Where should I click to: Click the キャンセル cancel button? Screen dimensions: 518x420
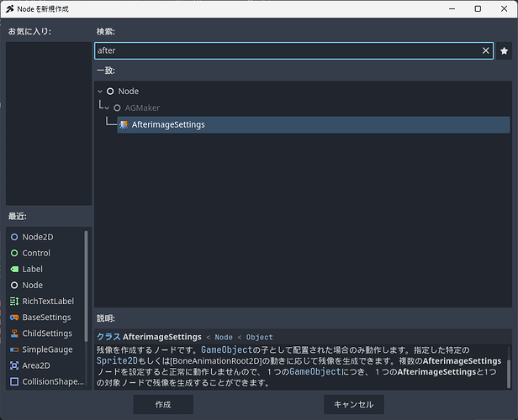pos(354,405)
